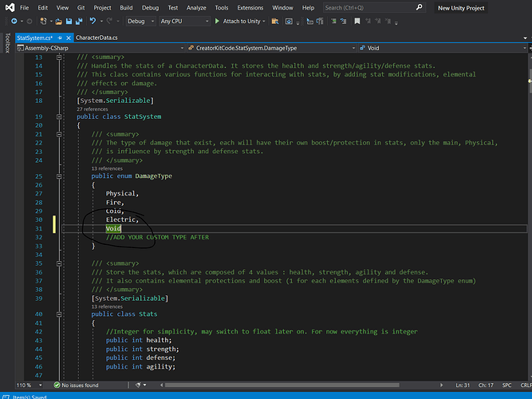
Task: Click 13 references link above DamageType enum
Action: pos(107,168)
